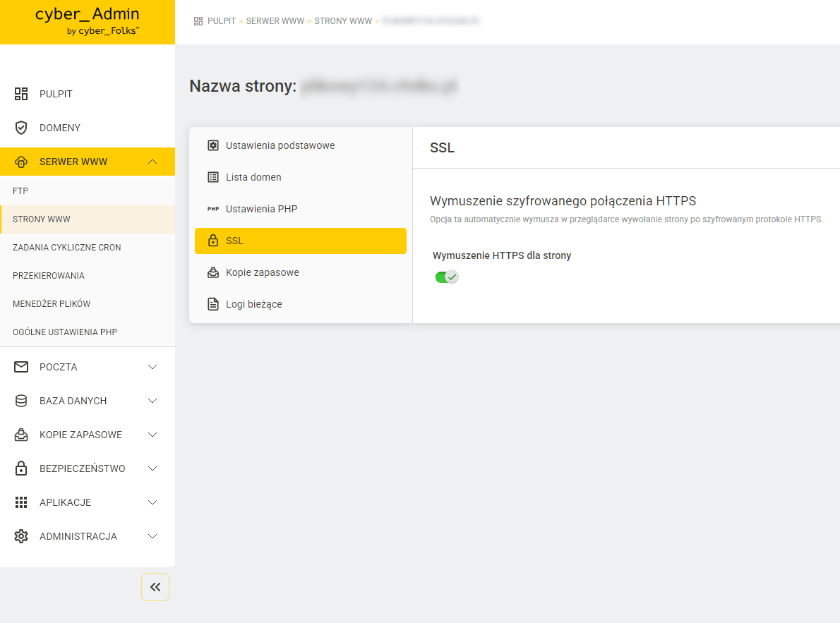This screenshot has width=840, height=623.
Task: Click the Pulpit dashboard icon in sidebar
Action: pos(21,94)
